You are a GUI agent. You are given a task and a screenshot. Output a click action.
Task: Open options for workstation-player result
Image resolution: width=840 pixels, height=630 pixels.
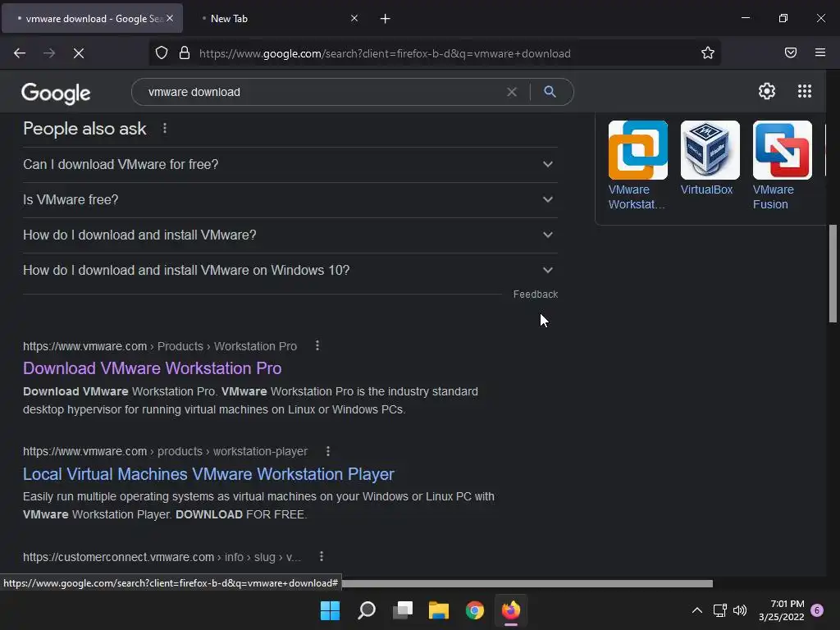tap(328, 451)
